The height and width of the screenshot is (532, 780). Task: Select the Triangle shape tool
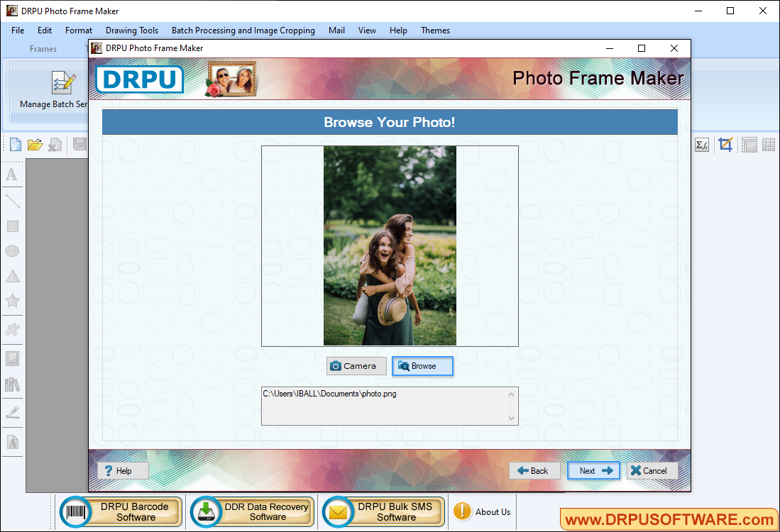pos(11,276)
